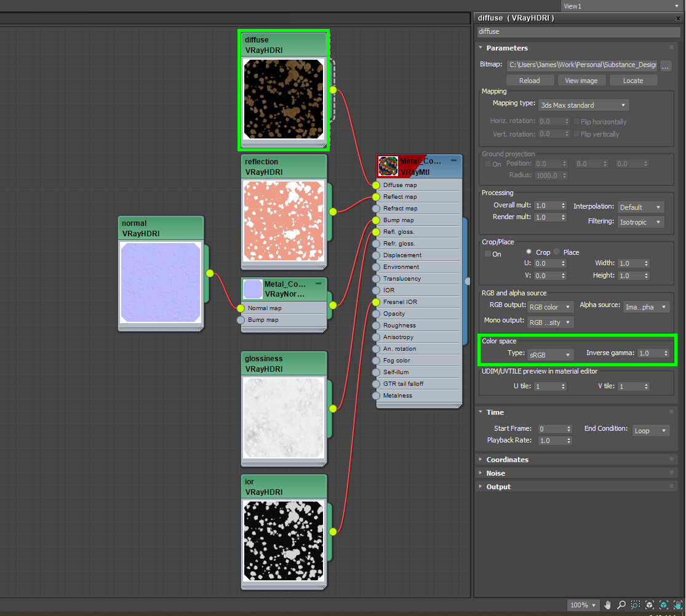This screenshot has height=616, width=686.
Task: Increment the Inverse gamma spinner
Action: click(666, 351)
